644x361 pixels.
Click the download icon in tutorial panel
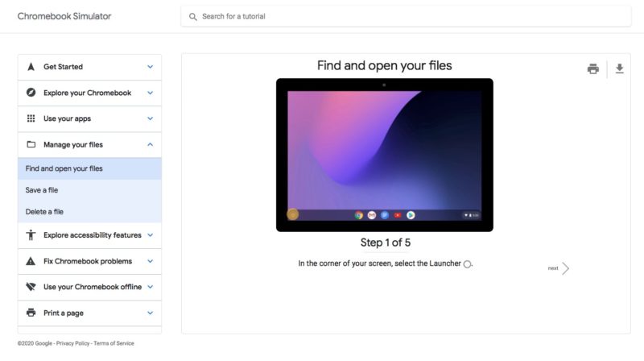(x=619, y=69)
